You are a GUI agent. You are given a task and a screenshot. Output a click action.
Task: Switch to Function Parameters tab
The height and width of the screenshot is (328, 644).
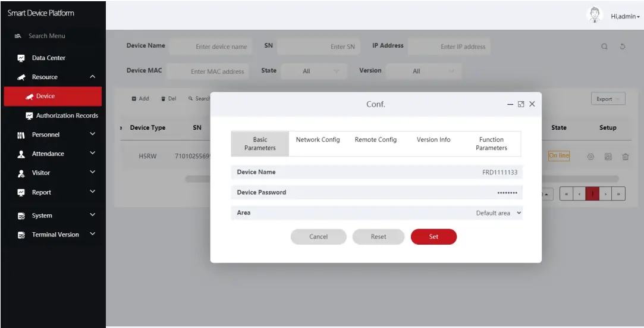coord(491,144)
